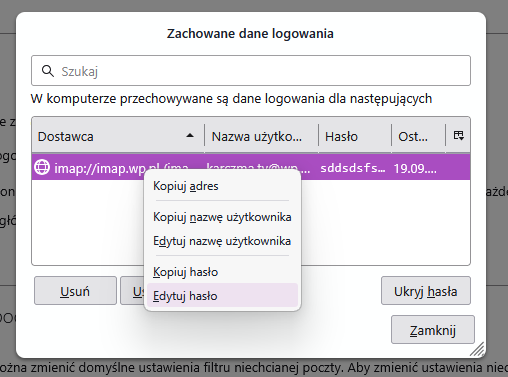The image size is (508, 377).
Task: Click the Zamknij button
Action: pos(433,330)
